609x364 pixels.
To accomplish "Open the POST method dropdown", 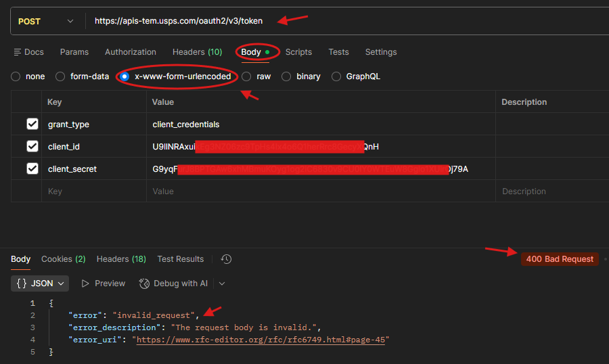I will (x=46, y=21).
